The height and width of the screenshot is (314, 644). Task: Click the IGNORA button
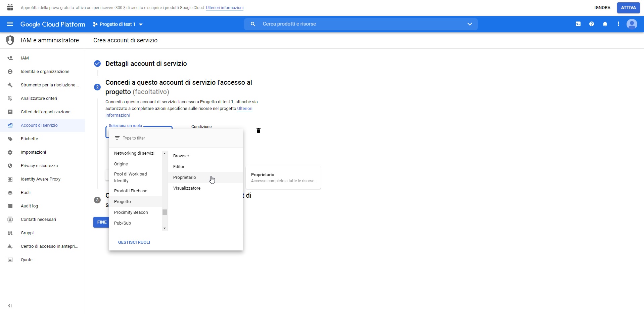tap(602, 8)
